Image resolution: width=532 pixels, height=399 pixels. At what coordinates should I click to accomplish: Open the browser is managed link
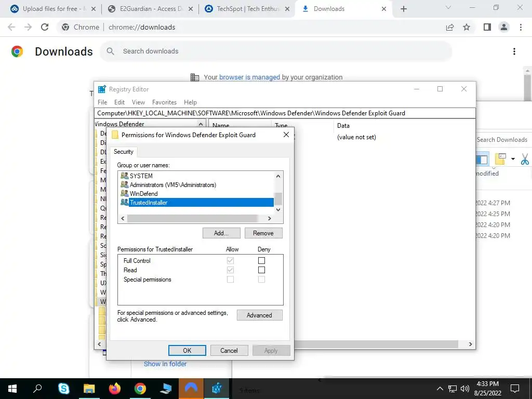[x=249, y=77]
